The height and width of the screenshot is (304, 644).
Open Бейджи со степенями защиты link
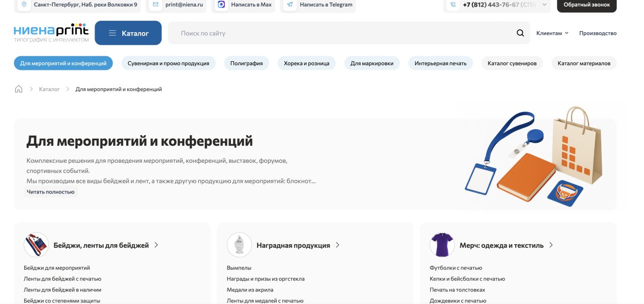[62, 300]
